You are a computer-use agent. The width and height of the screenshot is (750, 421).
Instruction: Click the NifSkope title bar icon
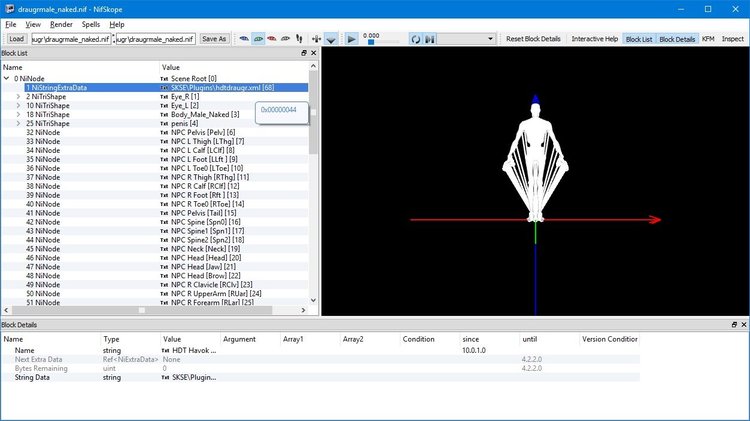point(10,9)
